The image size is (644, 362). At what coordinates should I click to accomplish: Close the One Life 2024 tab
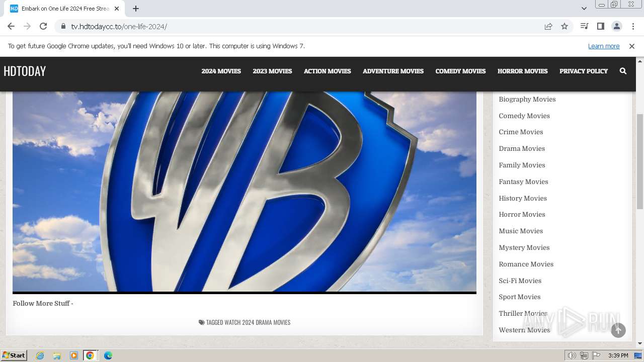pos(116,9)
